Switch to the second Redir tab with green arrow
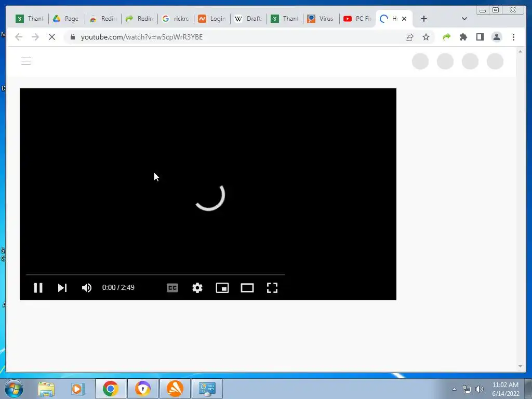 (139, 19)
